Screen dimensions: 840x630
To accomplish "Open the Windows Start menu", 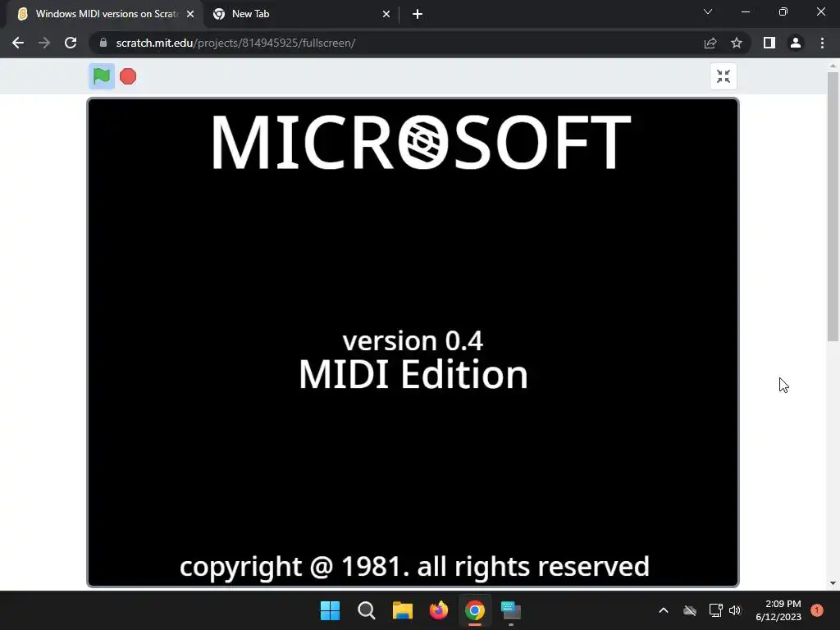I will (x=330, y=610).
